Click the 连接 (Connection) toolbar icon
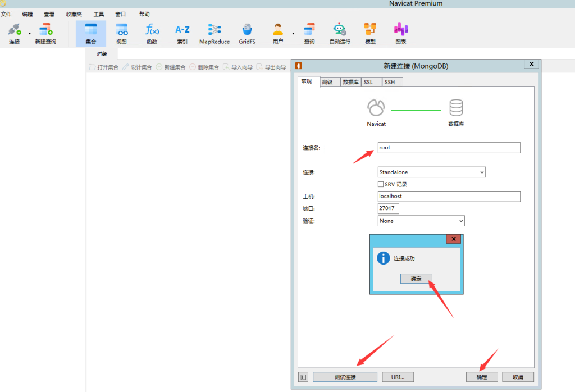 (14, 33)
